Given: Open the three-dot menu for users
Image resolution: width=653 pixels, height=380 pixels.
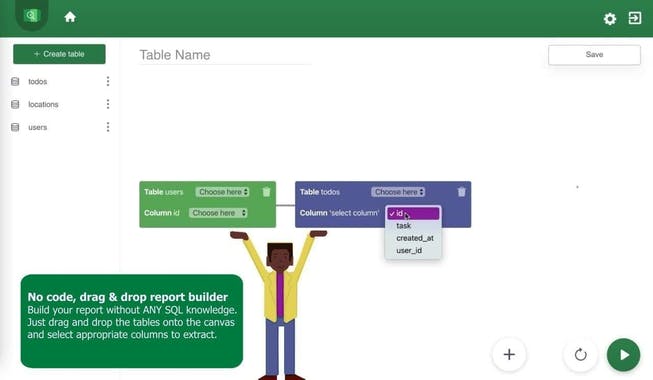Looking at the screenshot, I should point(108,127).
